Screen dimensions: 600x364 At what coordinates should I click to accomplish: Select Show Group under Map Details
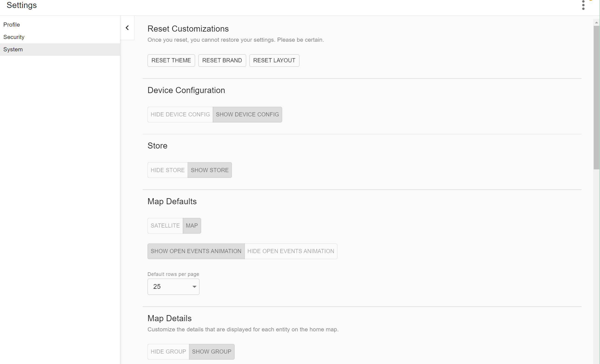(211, 352)
